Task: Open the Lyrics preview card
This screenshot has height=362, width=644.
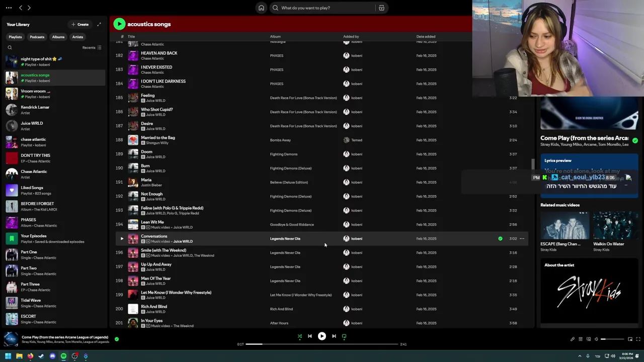Action: tap(589, 174)
